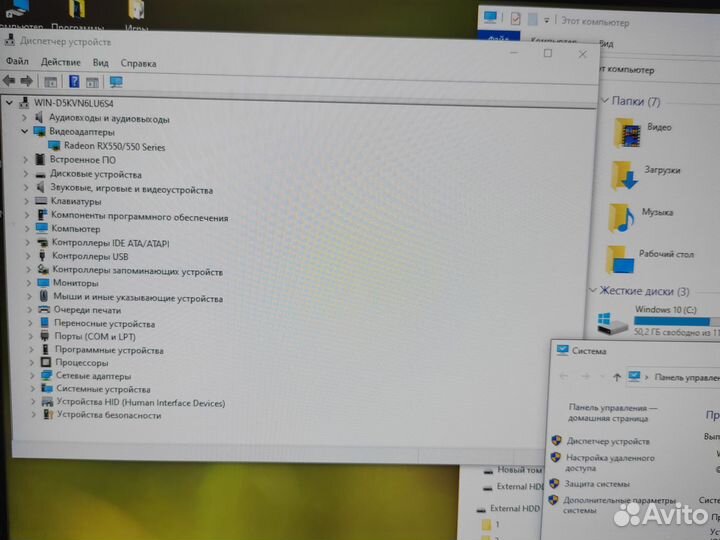The height and width of the screenshot is (540, 720).
Task: Click the Компьютер category monitor icon
Action: coord(42,228)
